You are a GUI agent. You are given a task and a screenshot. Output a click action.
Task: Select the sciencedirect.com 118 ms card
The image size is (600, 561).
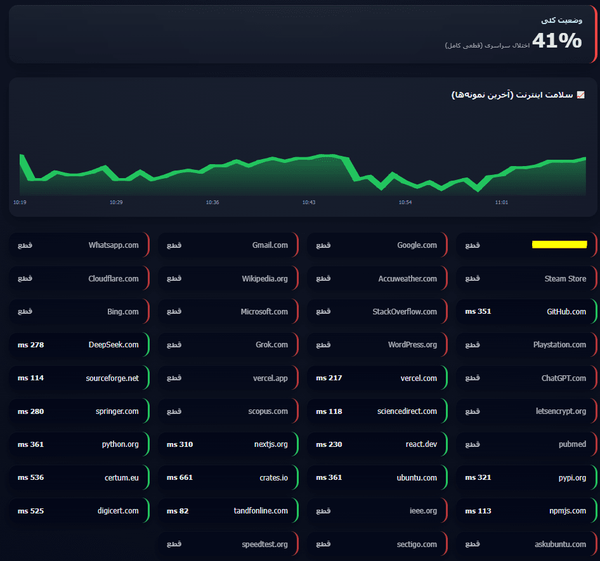[378, 411]
